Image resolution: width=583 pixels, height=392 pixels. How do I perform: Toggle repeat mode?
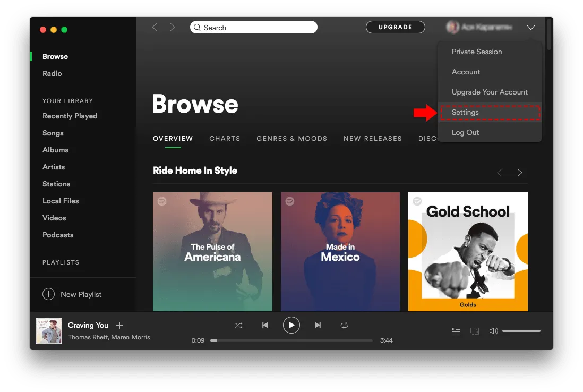[x=344, y=325]
